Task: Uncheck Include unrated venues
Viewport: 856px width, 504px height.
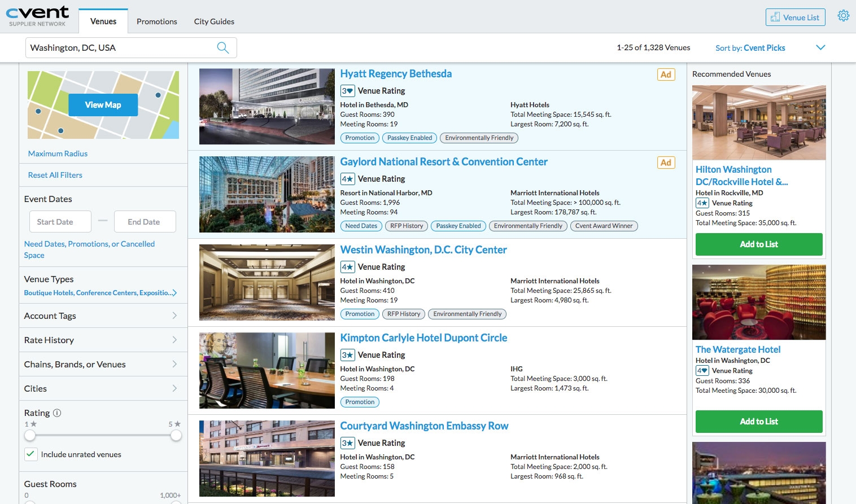Action: [x=31, y=454]
